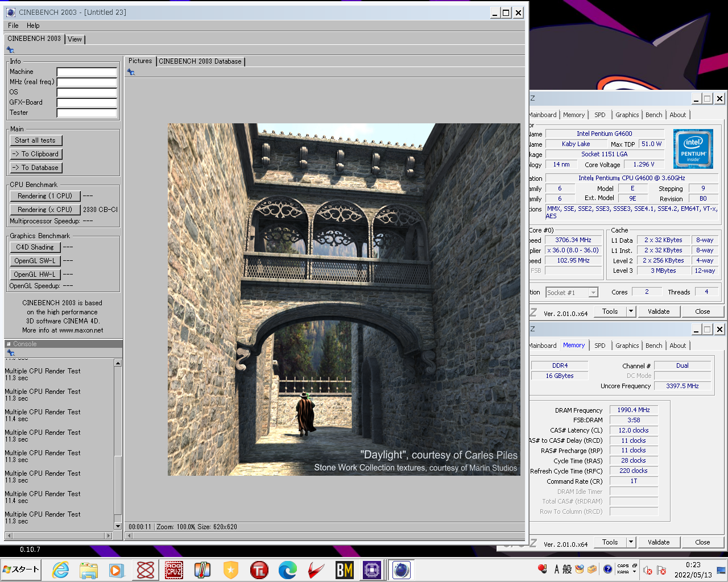
Task: Click Start all tests button
Action: pyautogui.click(x=35, y=140)
